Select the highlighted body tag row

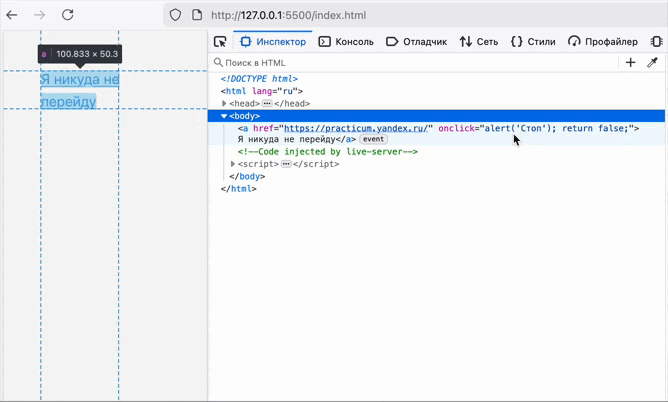click(x=436, y=116)
